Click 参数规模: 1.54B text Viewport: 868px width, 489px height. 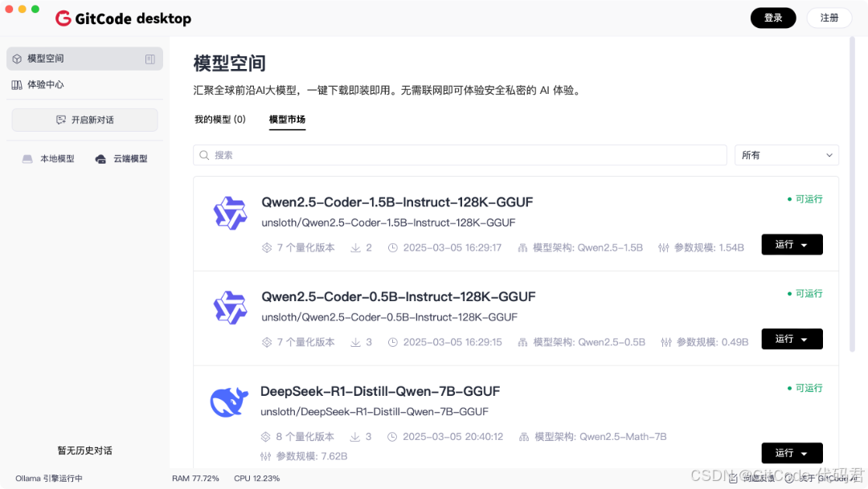point(709,248)
